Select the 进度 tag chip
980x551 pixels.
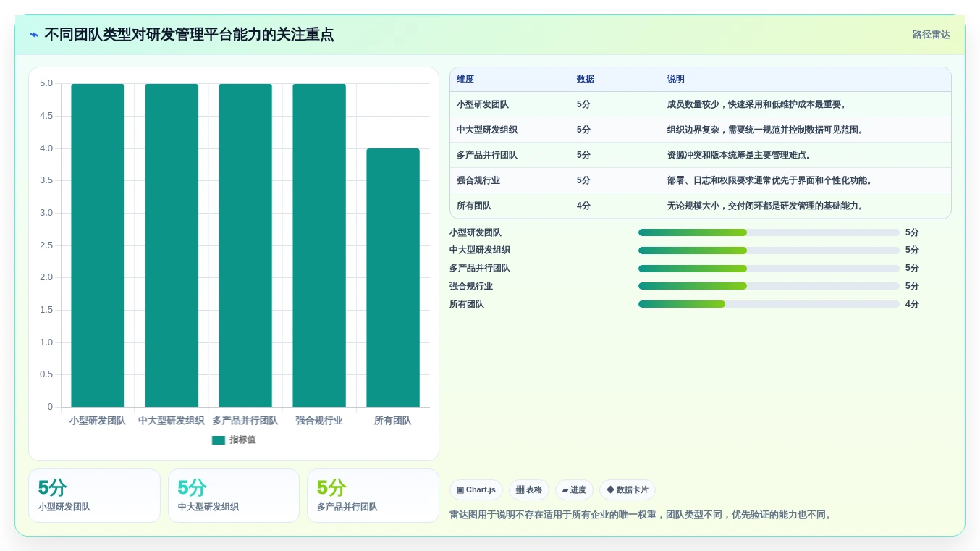coord(574,490)
